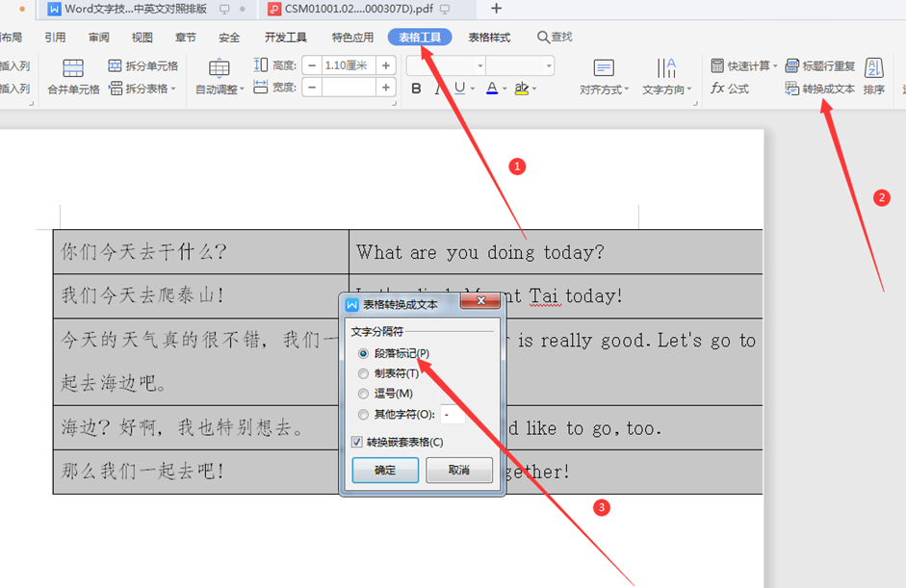Switch to the View (视图) tab

pyautogui.click(x=142, y=38)
